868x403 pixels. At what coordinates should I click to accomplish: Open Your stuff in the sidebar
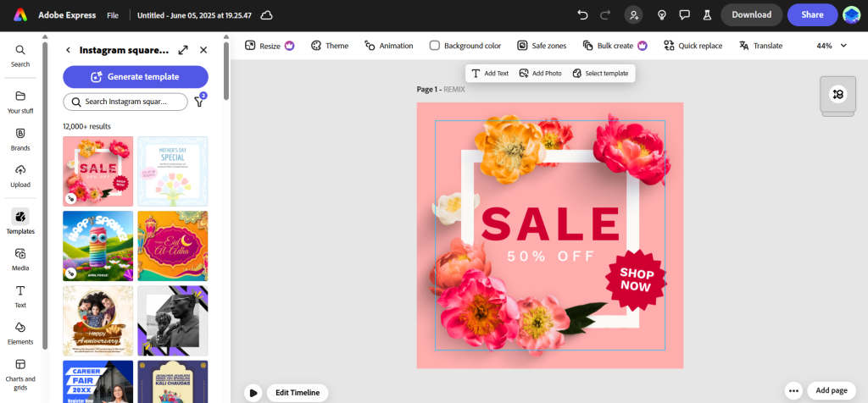[20, 102]
